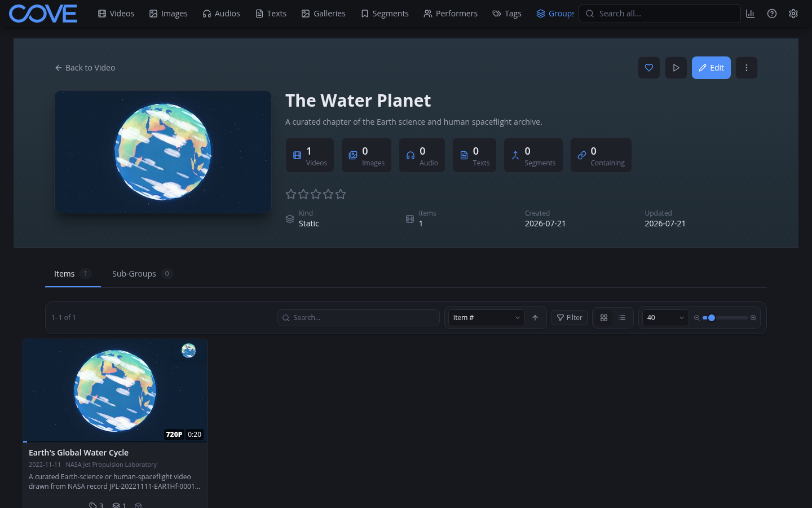The width and height of the screenshot is (812, 508).
Task: Rate the group four stars
Action: pyautogui.click(x=328, y=194)
